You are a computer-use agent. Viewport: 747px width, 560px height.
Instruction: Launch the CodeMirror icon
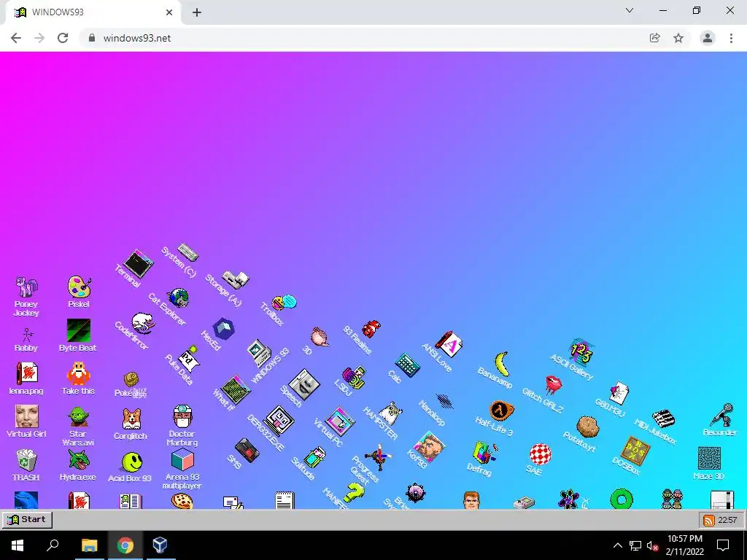coord(142,323)
